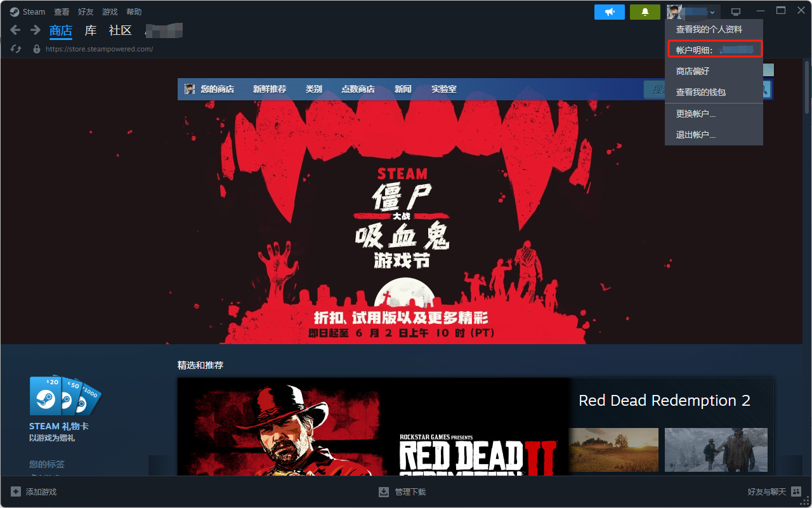The height and width of the screenshot is (508, 812).
Task: Open the announcements megaphone button
Action: click(x=610, y=12)
